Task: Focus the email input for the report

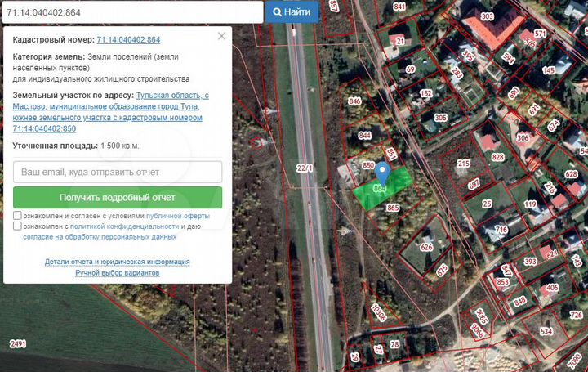Action: click(x=118, y=173)
